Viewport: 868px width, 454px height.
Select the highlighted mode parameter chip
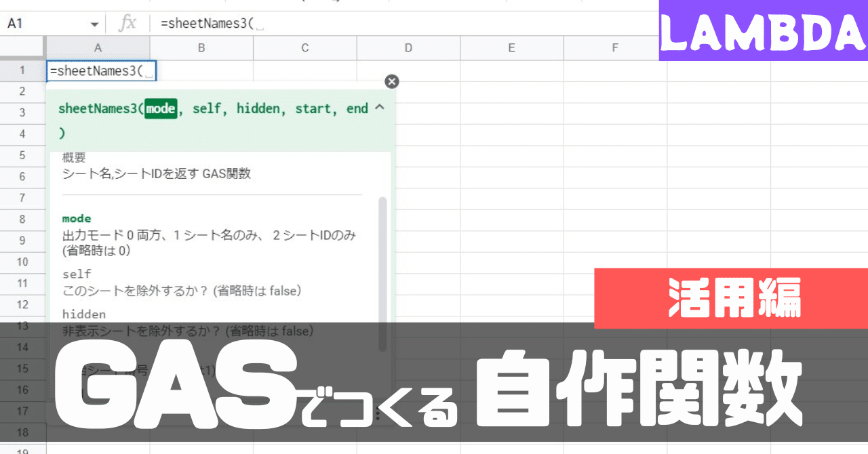pos(160,108)
